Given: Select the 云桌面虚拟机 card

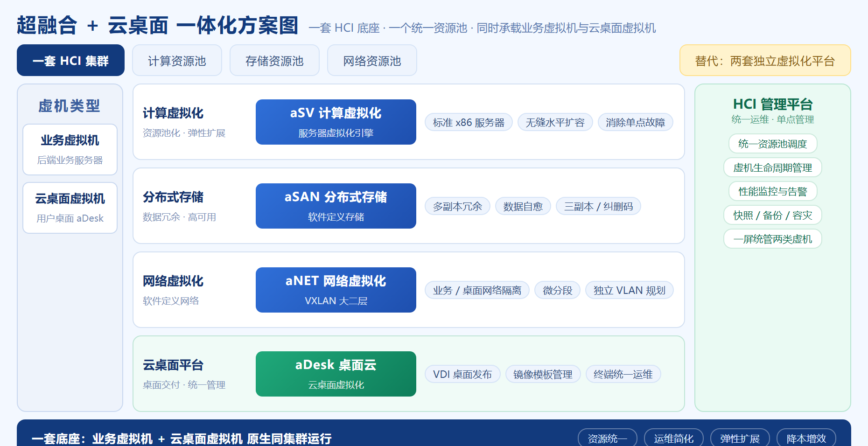Looking at the screenshot, I should [70, 208].
